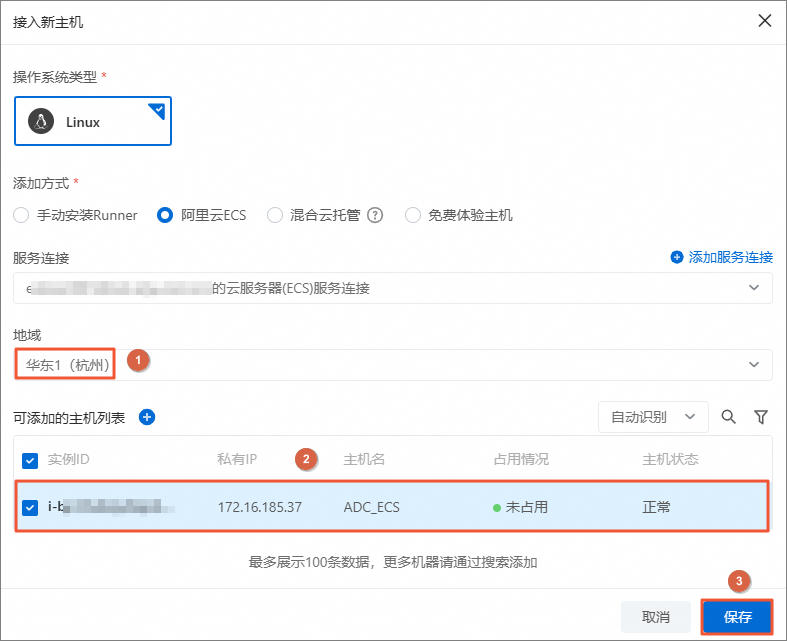Screen dimensions: 787x641
Task: Choose the 混合云托管 radio option
Action: coord(275,215)
